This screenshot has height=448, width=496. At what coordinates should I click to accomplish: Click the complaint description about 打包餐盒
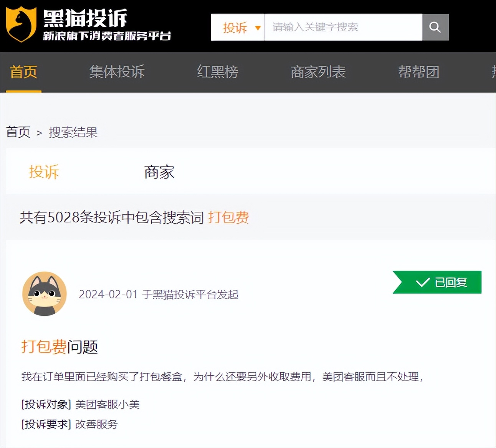click(222, 377)
